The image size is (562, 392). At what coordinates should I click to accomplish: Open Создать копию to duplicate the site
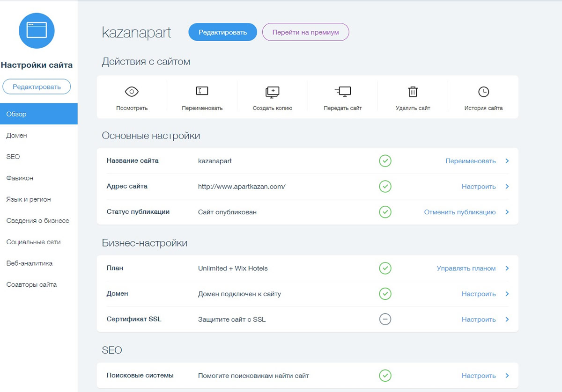click(x=272, y=91)
